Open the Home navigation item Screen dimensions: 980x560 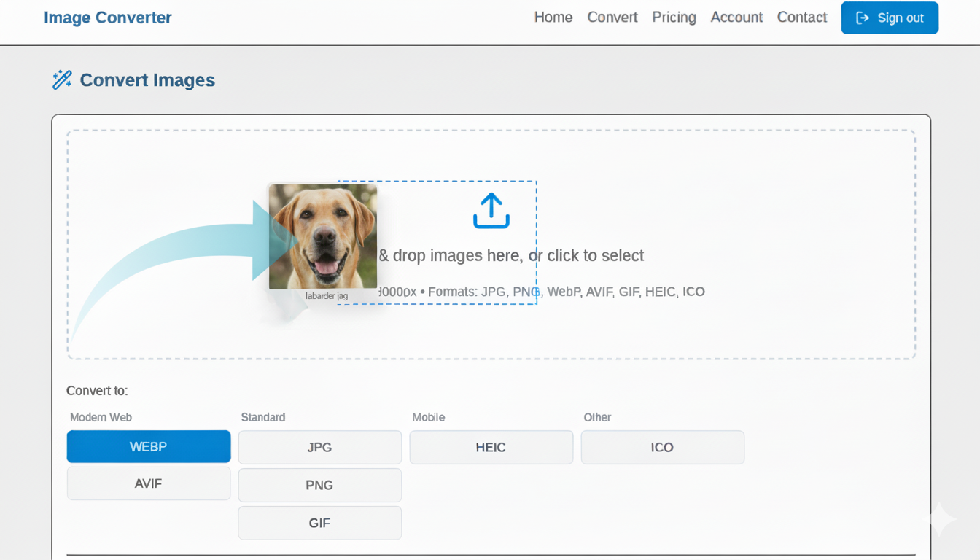click(553, 17)
